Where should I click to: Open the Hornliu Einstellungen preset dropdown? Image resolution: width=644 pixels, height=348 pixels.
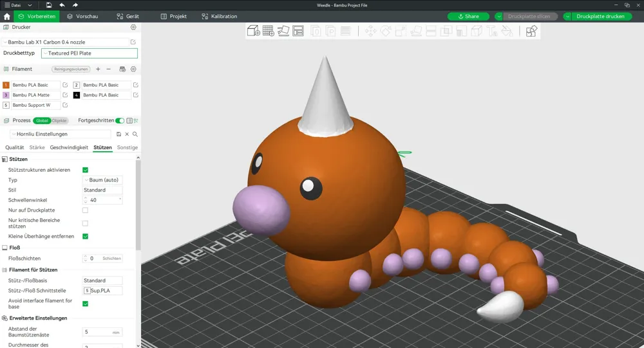61,134
